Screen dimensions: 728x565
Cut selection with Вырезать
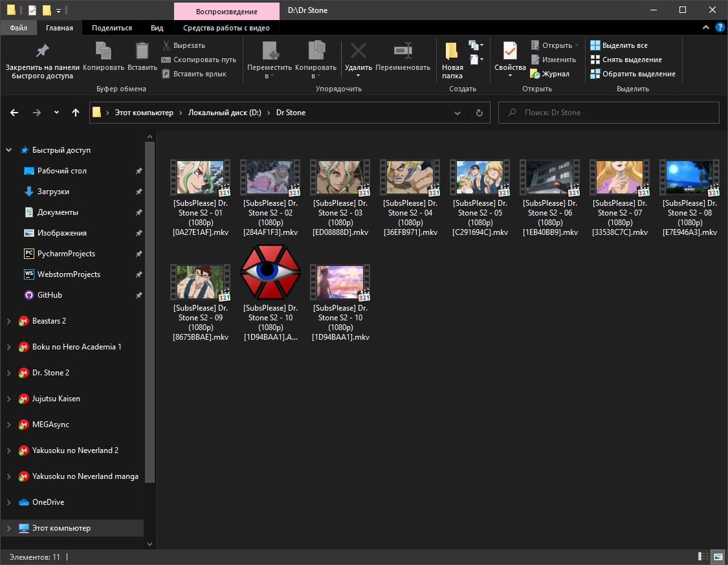coord(184,45)
